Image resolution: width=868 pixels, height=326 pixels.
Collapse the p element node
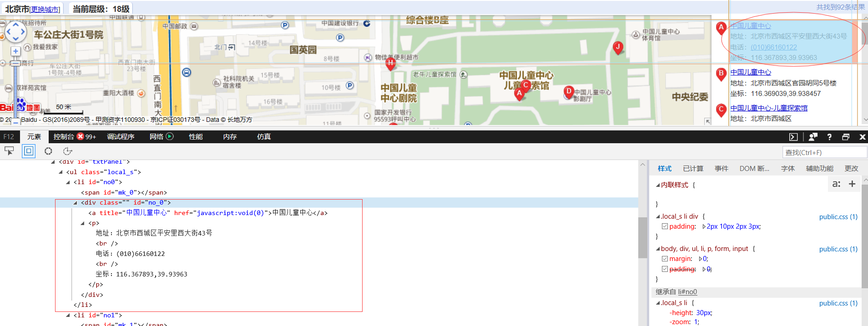click(83, 223)
